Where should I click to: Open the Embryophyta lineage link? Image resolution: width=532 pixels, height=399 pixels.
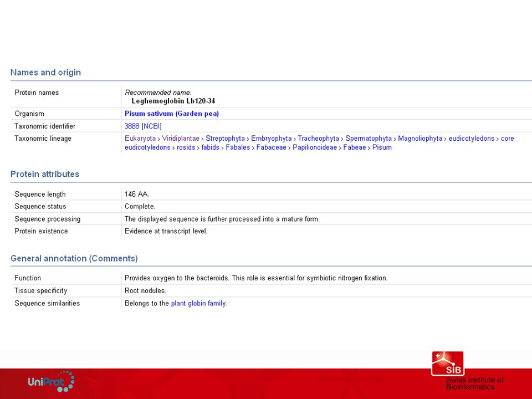[x=272, y=139]
